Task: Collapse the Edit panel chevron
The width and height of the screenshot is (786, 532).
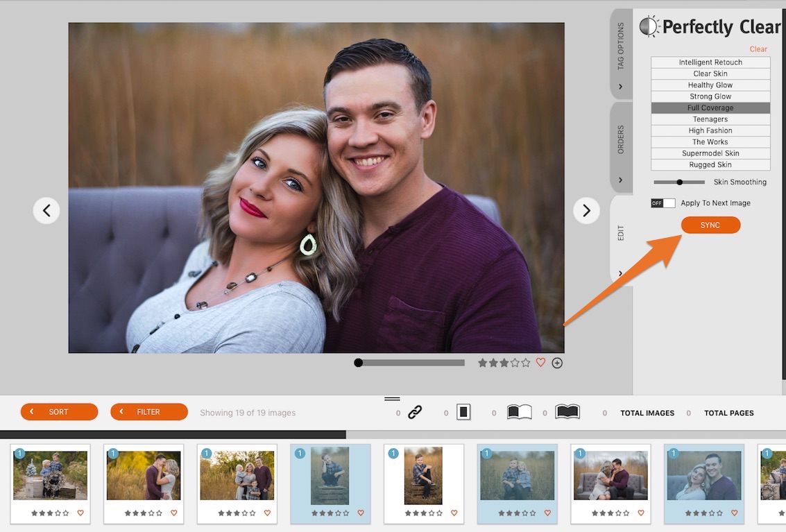Action: point(621,273)
